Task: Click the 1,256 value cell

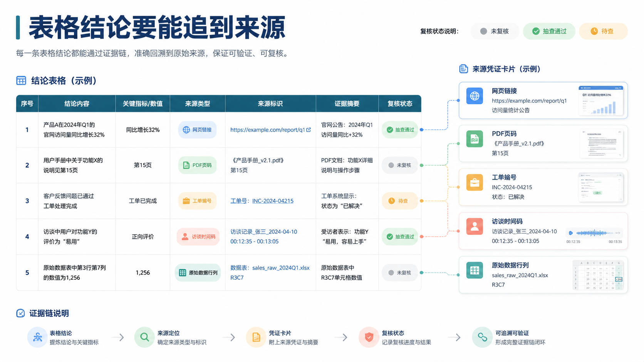Action: 143,272
